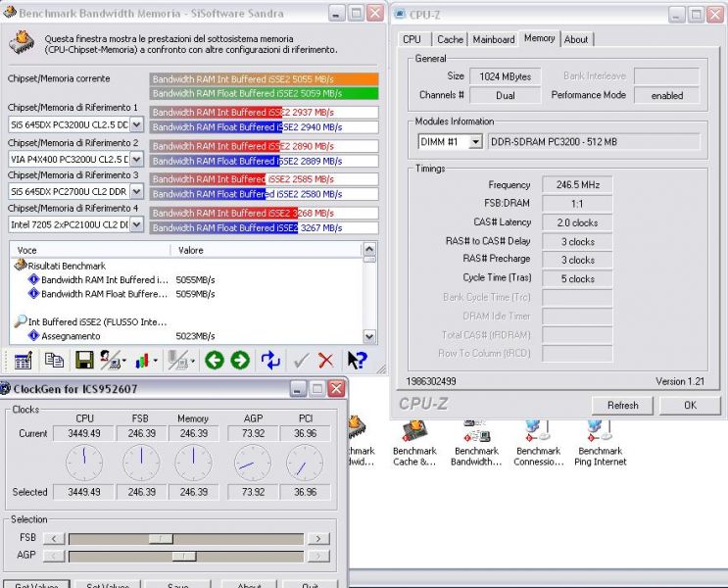Click the grey checkmark icon
Screen dimensions: 728x588
point(302,361)
